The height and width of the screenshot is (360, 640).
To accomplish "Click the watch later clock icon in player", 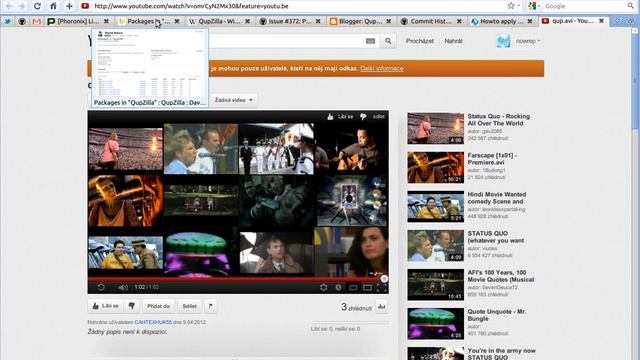I will click(x=338, y=287).
